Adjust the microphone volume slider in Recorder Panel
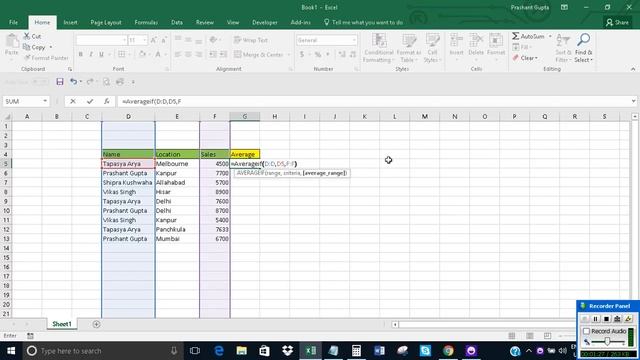The width and height of the screenshot is (640, 360). coord(607,342)
